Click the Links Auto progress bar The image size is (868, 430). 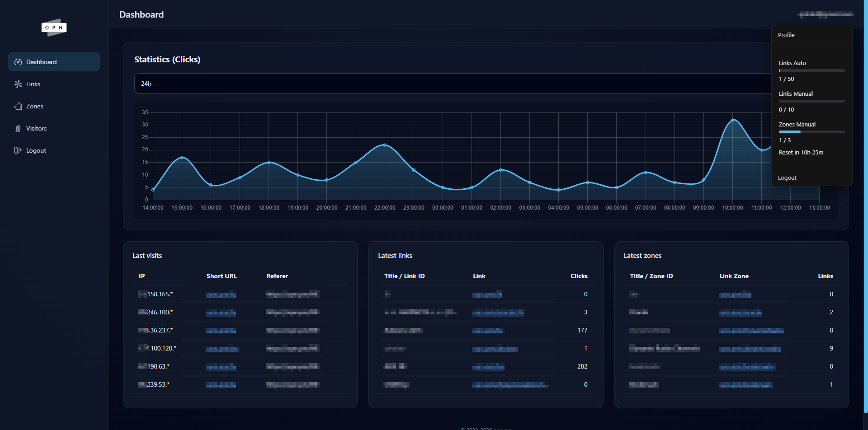click(811, 70)
